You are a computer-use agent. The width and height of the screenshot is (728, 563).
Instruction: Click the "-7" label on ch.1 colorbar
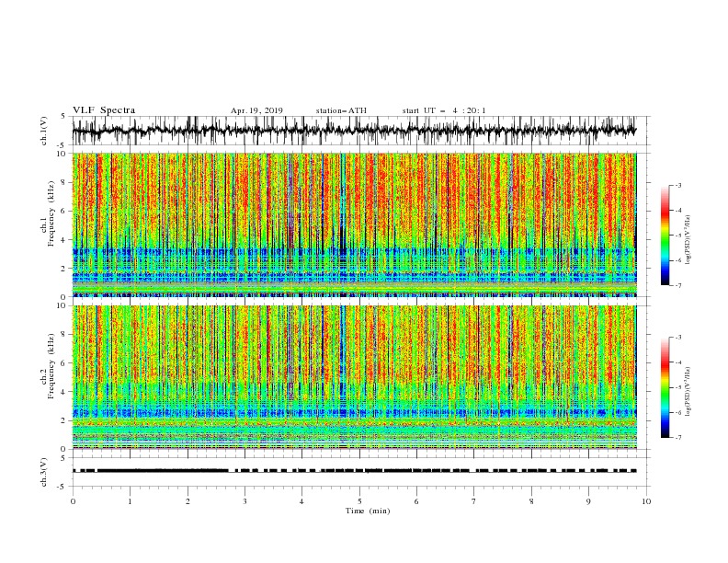(x=678, y=285)
